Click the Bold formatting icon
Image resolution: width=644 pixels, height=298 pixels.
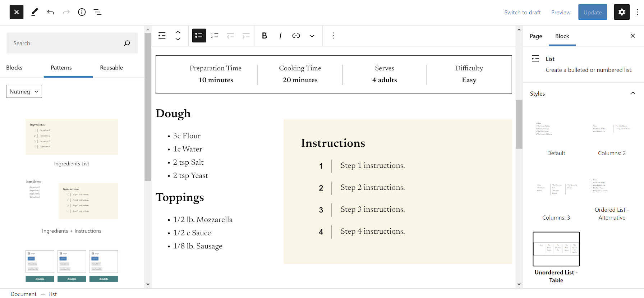(264, 36)
